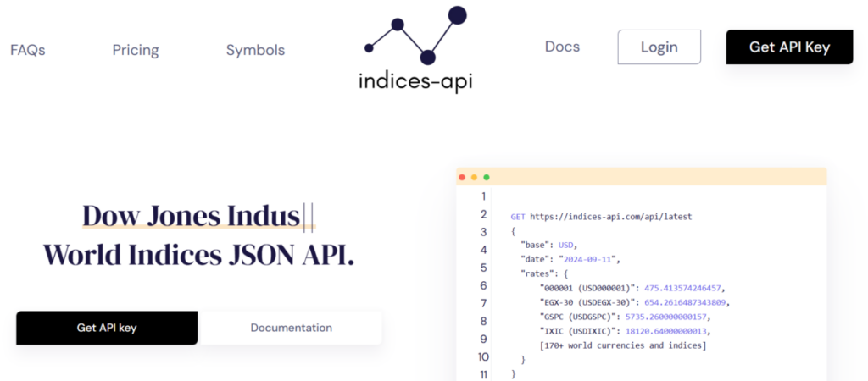
Task: Click the red dot in code window
Action: coord(462,178)
